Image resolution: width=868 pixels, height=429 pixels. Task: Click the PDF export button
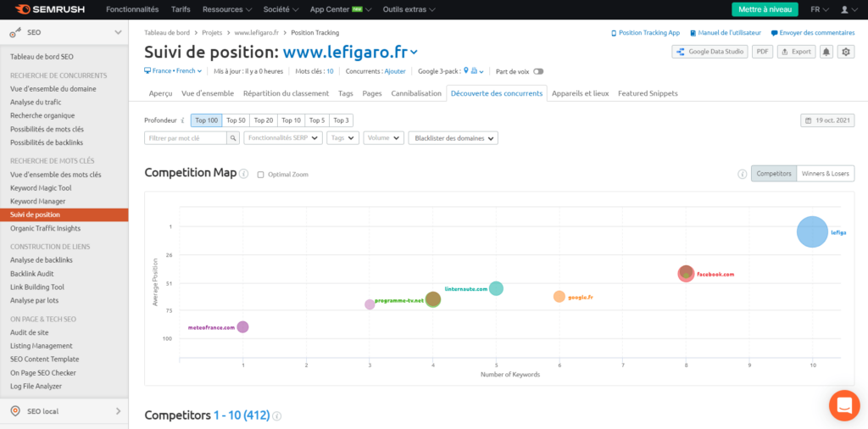point(762,52)
